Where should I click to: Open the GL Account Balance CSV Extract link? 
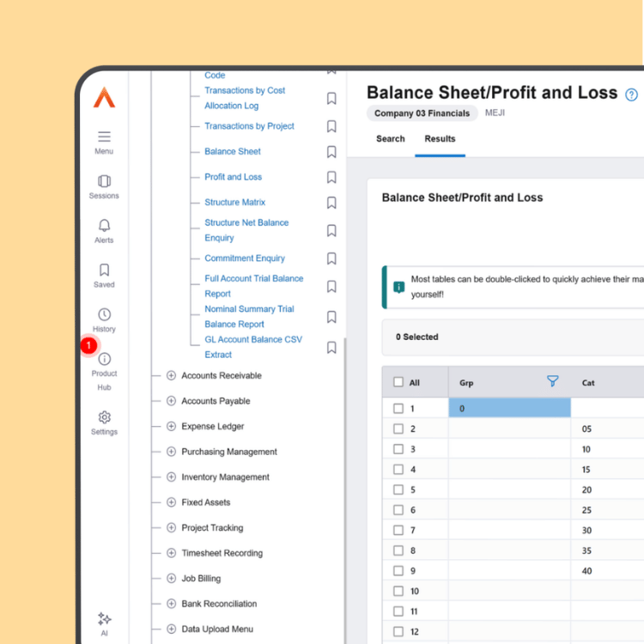click(x=253, y=347)
